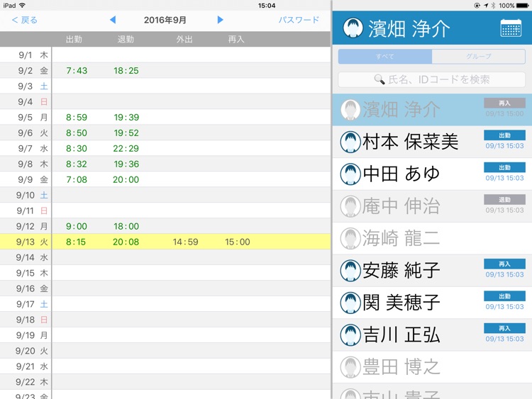Click avatar icon of 安藤 純子
This screenshot has width=532, height=399.
tap(350, 271)
